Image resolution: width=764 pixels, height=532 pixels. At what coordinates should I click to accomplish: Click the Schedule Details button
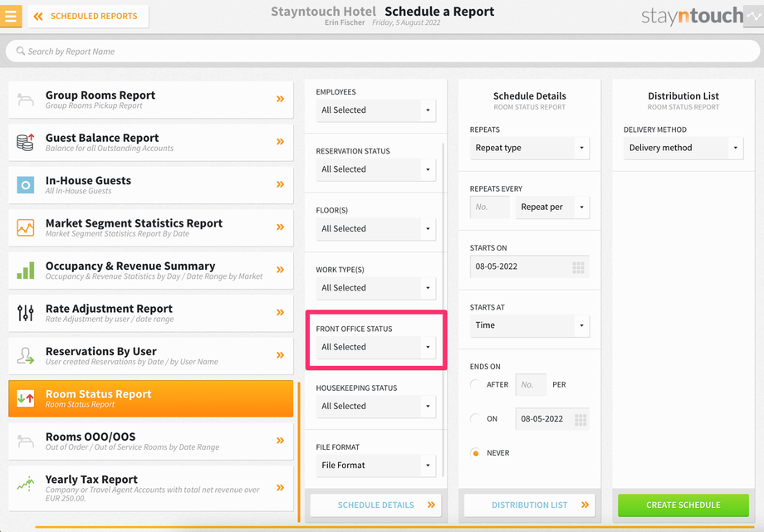[375, 505]
